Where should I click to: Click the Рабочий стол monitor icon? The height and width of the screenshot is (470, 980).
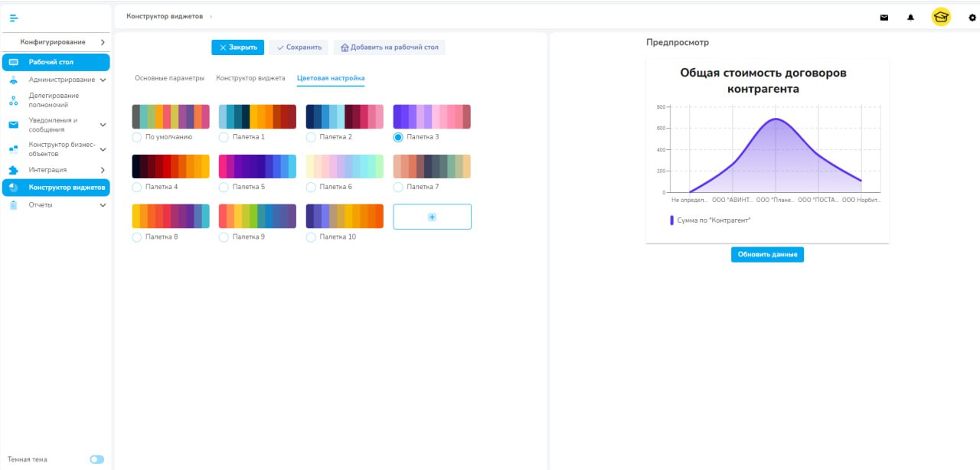13,62
